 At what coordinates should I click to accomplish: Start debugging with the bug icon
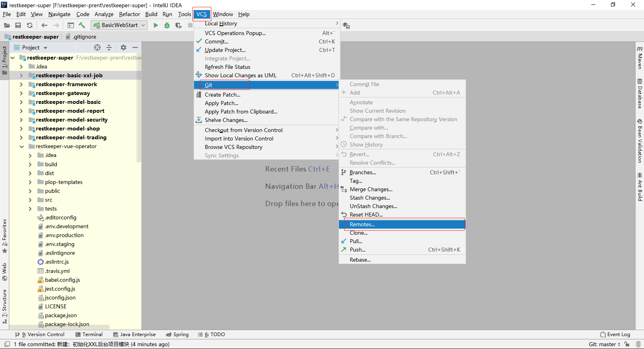point(167,25)
